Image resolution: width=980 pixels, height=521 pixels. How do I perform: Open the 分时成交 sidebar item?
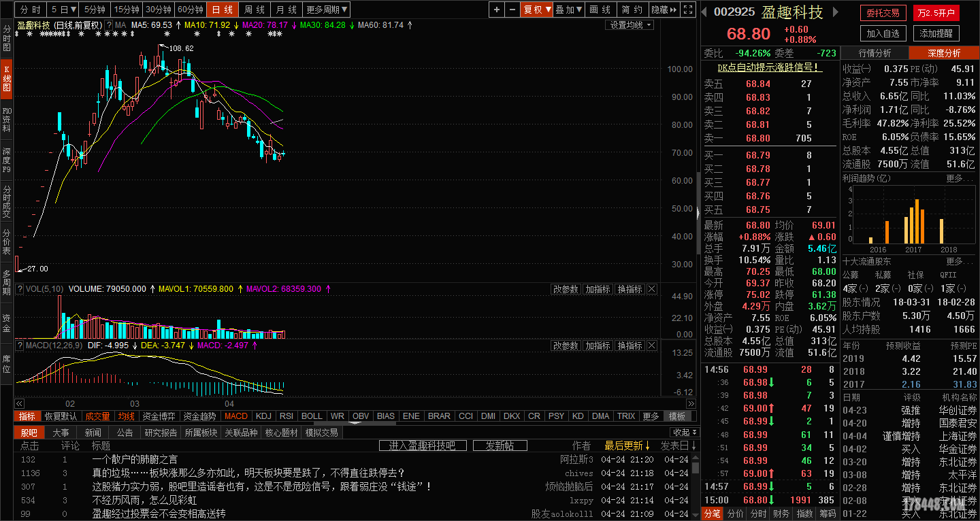[x=6, y=201]
